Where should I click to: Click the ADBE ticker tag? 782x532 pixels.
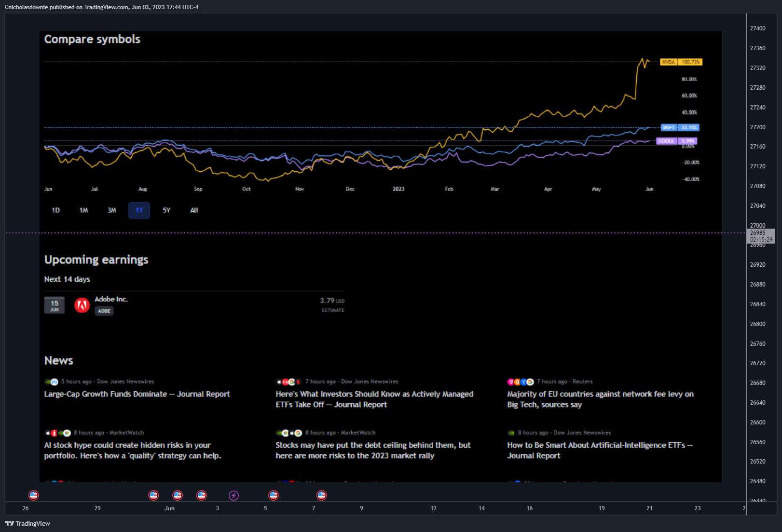[x=104, y=311]
